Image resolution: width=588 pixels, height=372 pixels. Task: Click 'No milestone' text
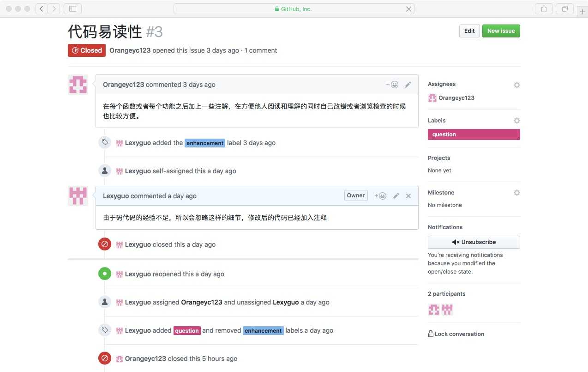[x=445, y=205]
